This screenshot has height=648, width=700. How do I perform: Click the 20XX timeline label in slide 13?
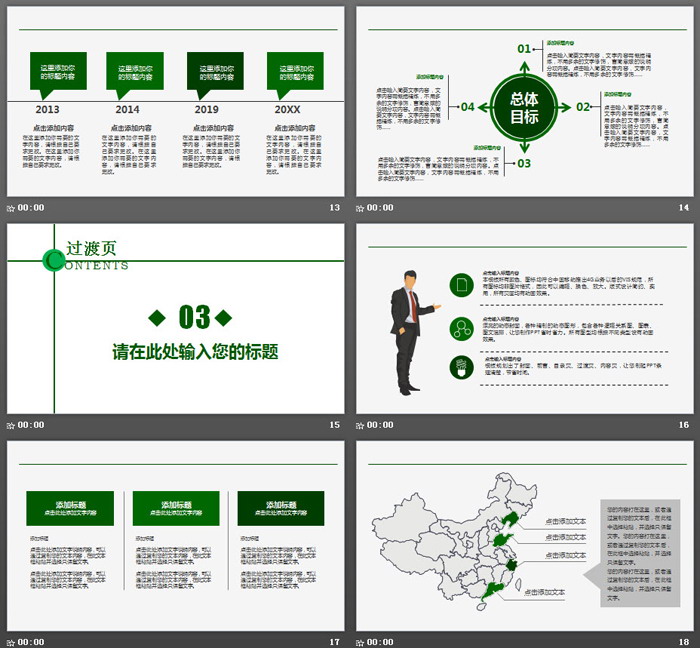[288, 110]
